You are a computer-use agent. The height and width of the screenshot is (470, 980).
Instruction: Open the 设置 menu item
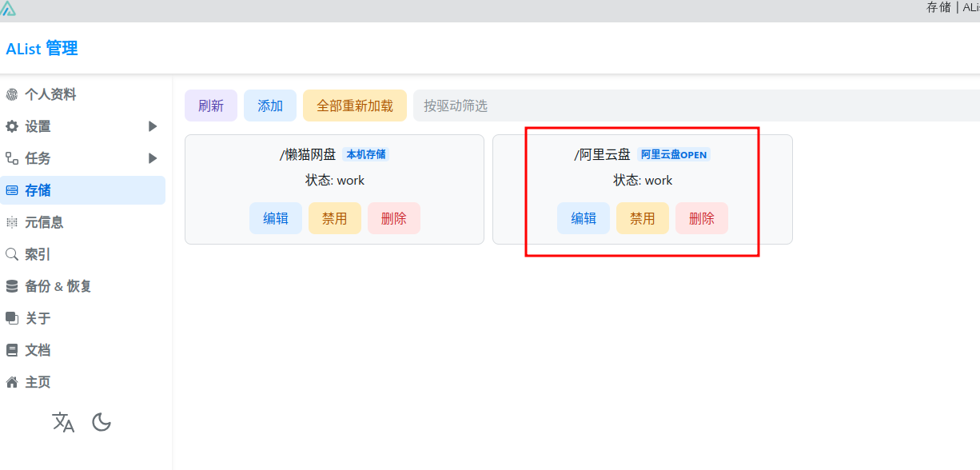click(x=82, y=126)
